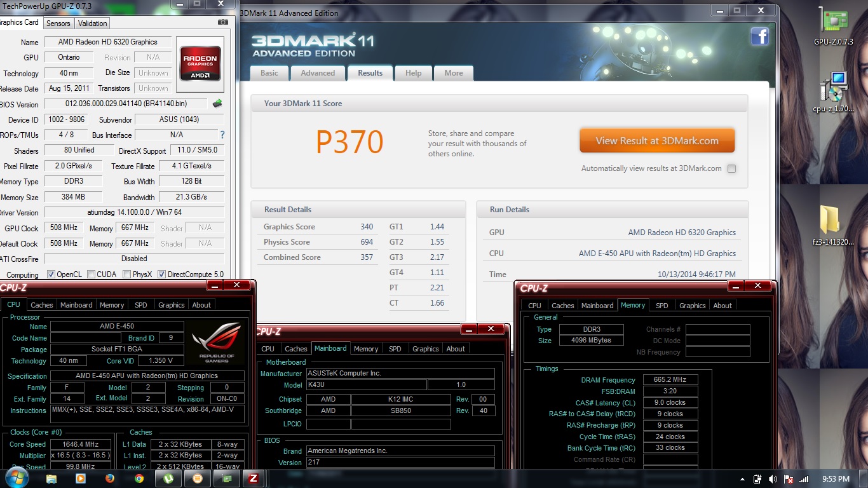This screenshot has height=488, width=868.
Task: Click the Physics Score value 694
Action: (367, 242)
